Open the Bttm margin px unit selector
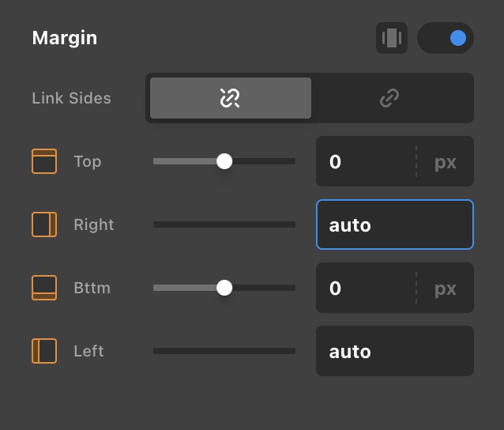 [x=446, y=288]
